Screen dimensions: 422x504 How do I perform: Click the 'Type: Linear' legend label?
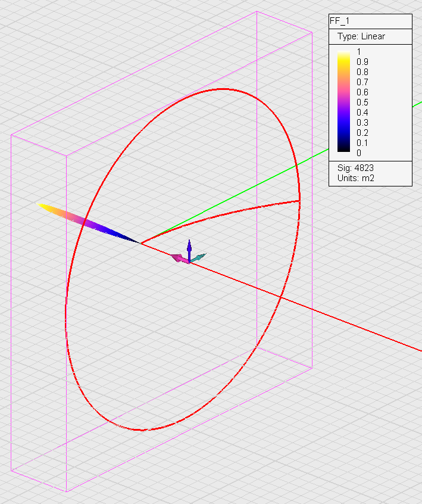(x=361, y=36)
